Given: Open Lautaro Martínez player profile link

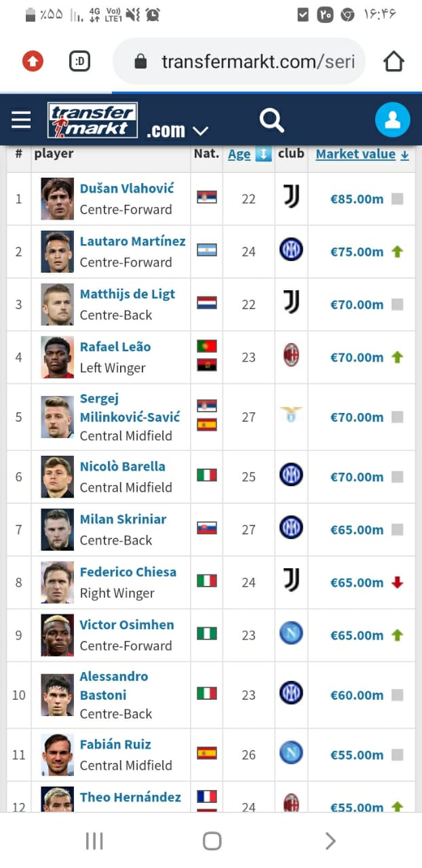Looking at the screenshot, I should point(132,241).
